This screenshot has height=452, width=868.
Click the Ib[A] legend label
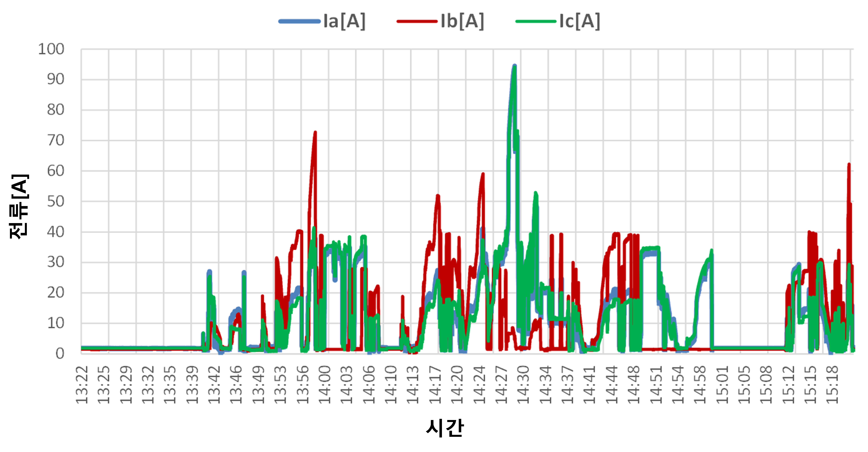pyautogui.click(x=463, y=22)
